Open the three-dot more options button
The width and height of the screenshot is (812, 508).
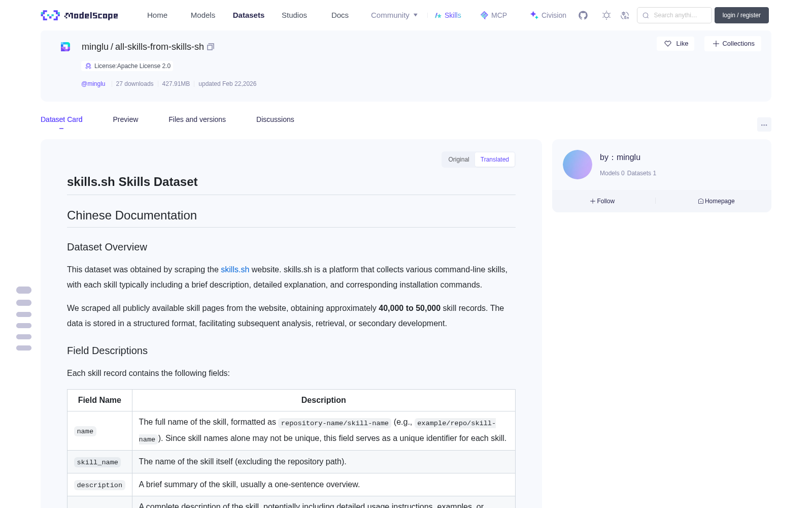click(x=764, y=124)
